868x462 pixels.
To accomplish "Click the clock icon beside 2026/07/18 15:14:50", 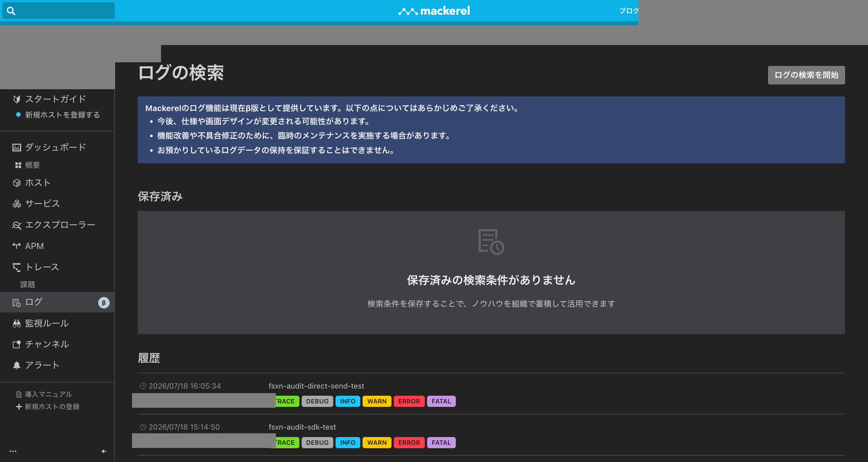I will (143, 427).
